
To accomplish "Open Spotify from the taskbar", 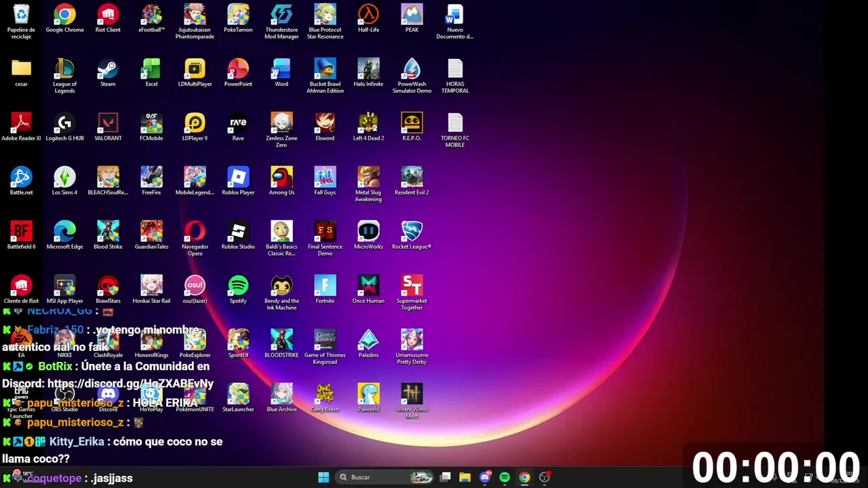I will pos(505,477).
